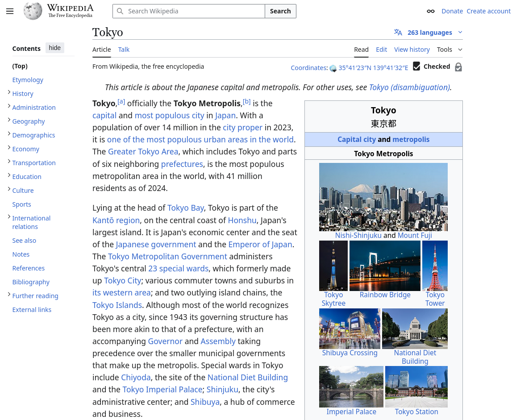Select the Article tab
Viewport: 512px width, 420px height.
(101, 49)
